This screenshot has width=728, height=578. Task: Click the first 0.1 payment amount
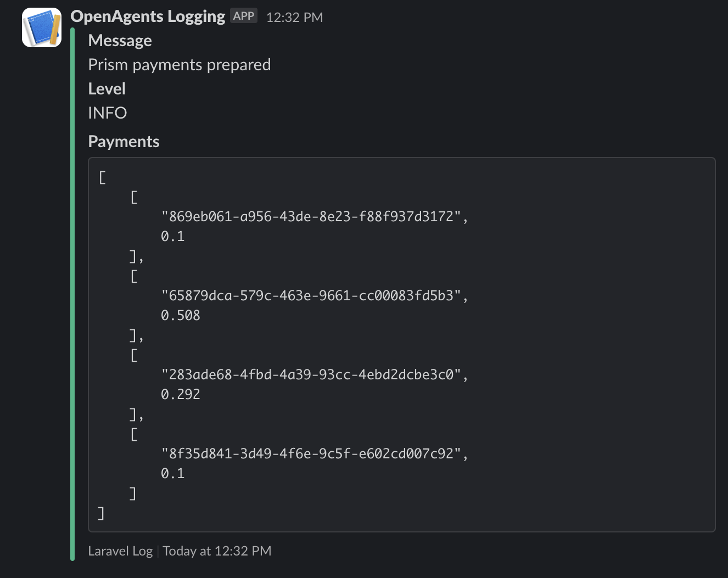pos(173,237)
